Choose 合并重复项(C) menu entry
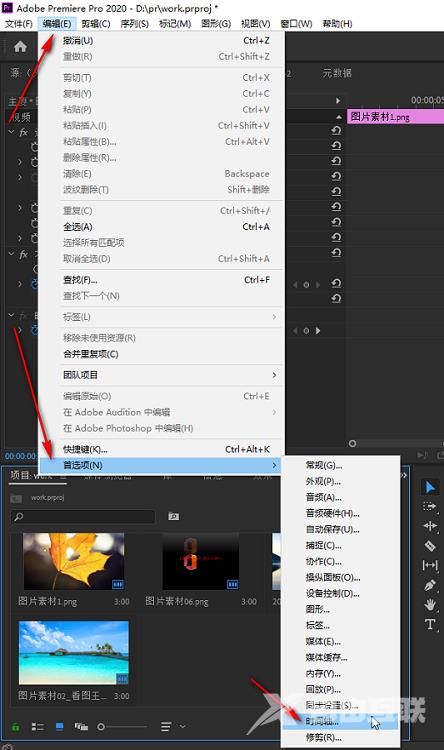This screenshot has width=444, height=750. pyautogui.click(x=162, y=354)
